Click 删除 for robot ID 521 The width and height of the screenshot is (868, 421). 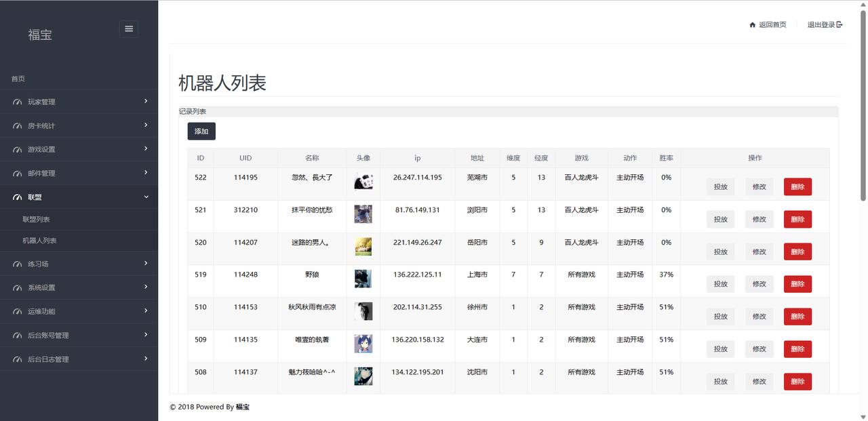point(797,219)
